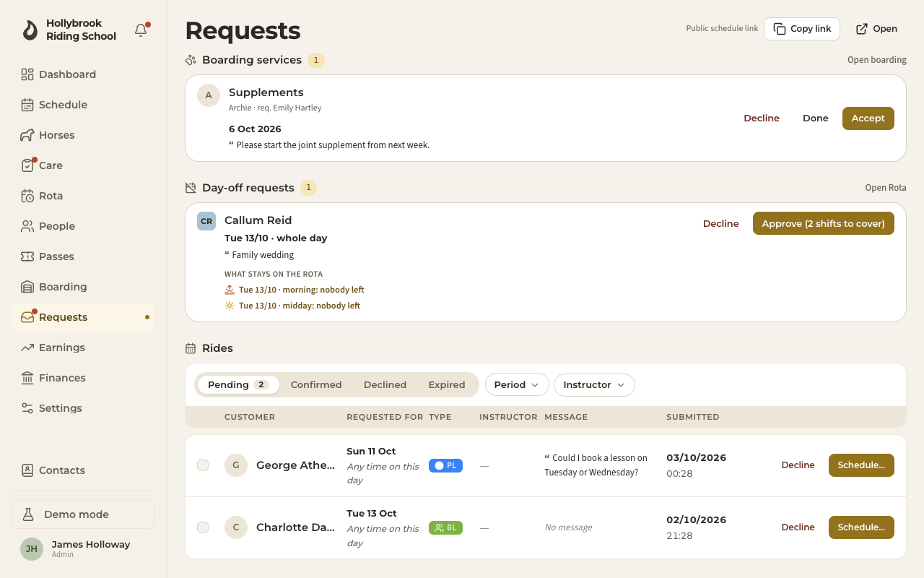Open the notifications bell
The image size is (924, 578).
click(x=141, y=30)
